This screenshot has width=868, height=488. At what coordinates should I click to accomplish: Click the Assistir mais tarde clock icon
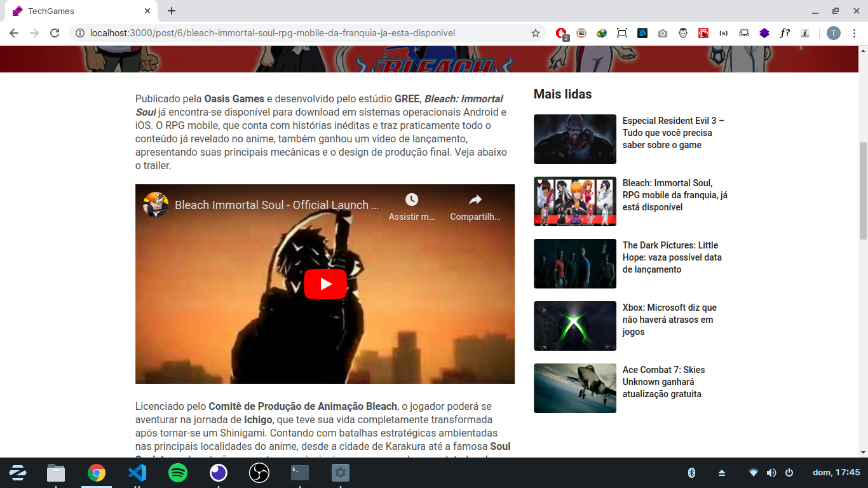412,200
